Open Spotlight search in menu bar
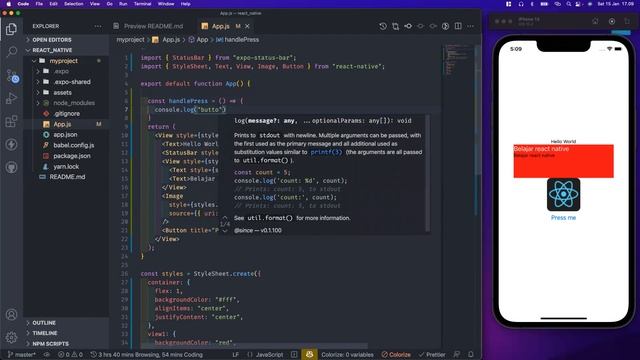The height and width of the screenshot is (360, 640). tap(569, 4)
